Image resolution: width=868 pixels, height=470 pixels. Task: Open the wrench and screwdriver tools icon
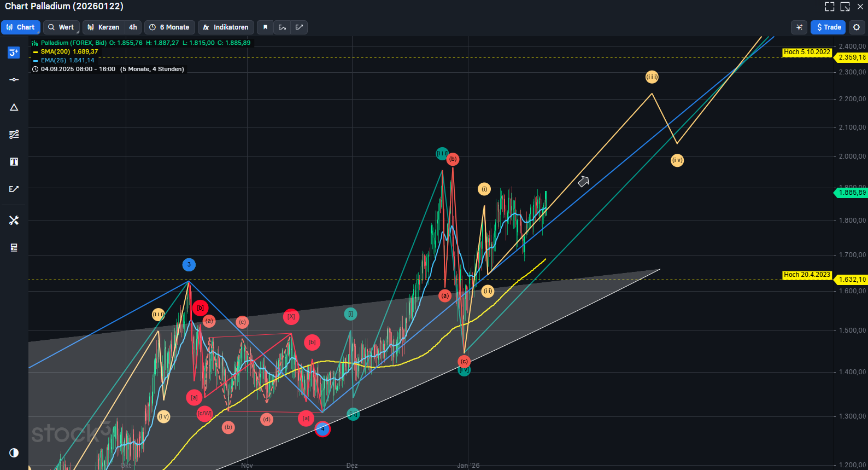click(14, 220)
